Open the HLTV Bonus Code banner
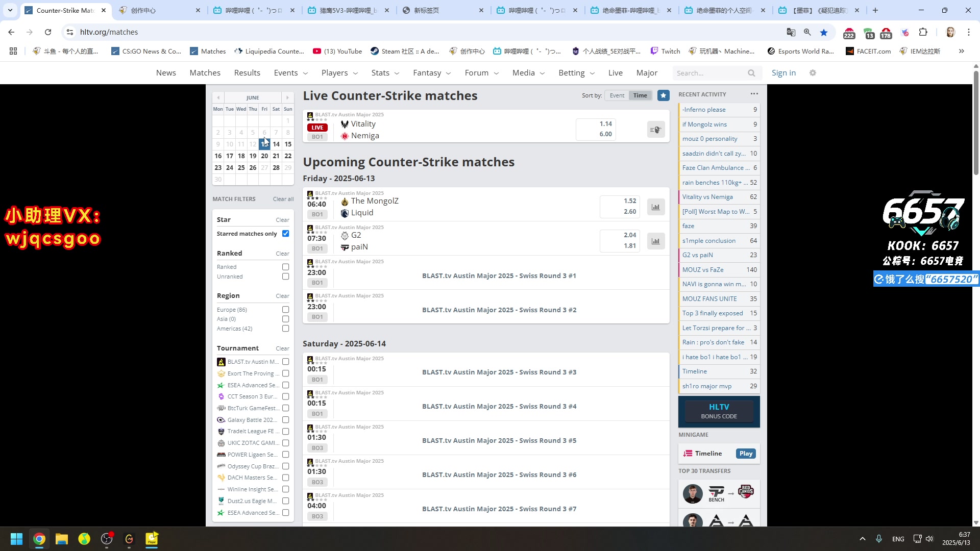Viewport: 980px width, 551px height. tap(719, 411)
